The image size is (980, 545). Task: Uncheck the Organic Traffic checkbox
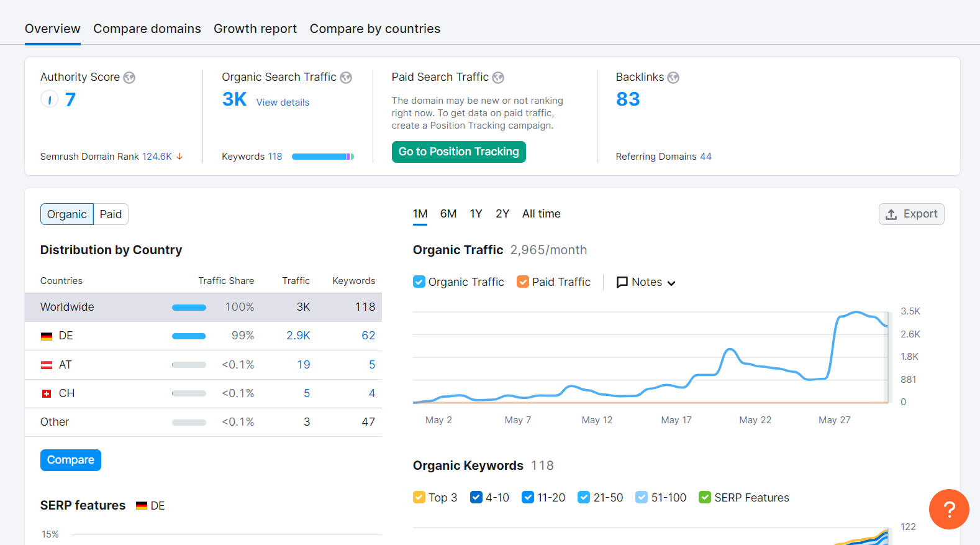419,282
